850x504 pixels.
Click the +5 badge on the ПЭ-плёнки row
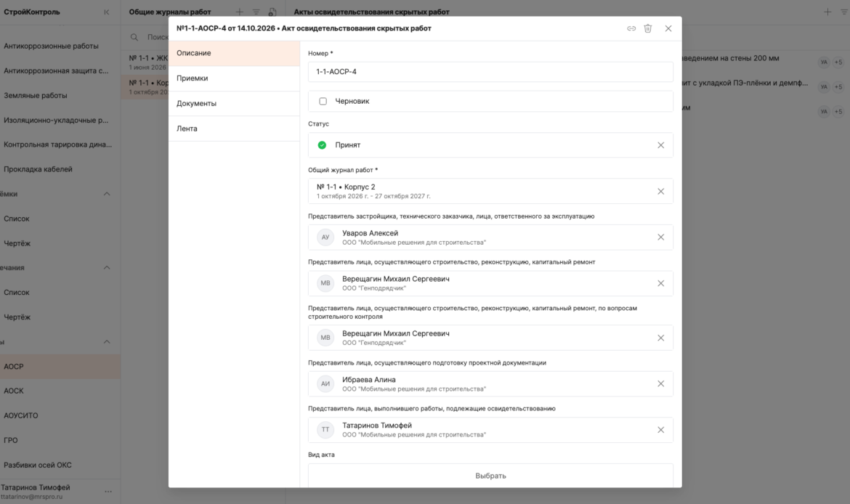tap(838, 86)
